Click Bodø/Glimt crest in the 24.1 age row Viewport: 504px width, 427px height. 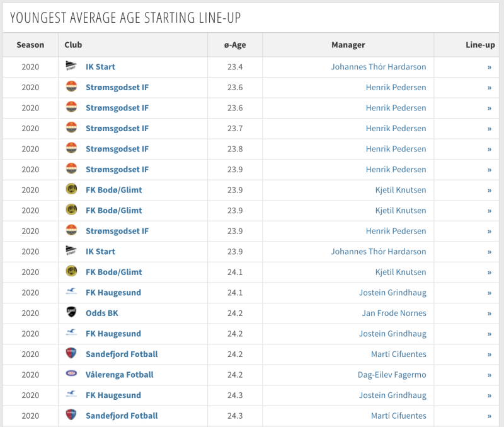click(71, 272)
